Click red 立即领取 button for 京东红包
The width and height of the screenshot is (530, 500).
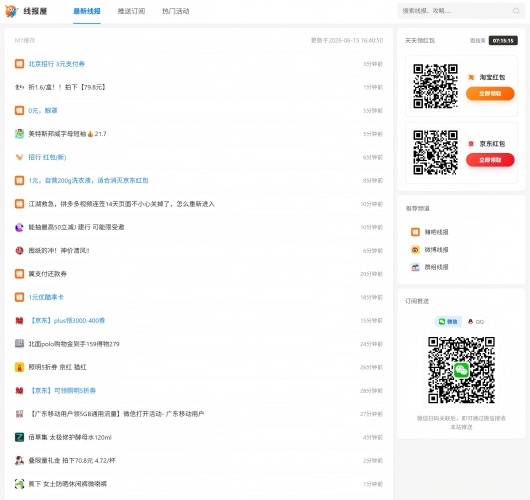(490, 160)
